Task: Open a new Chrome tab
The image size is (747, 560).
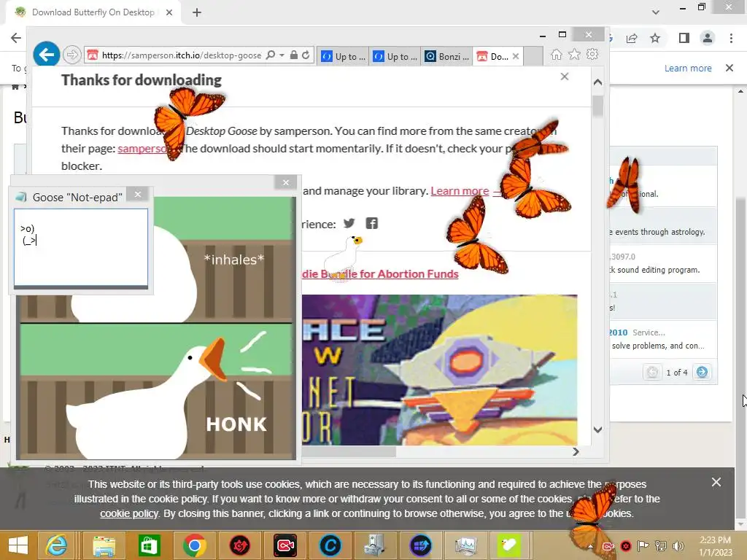Action: tap(197, 12)
